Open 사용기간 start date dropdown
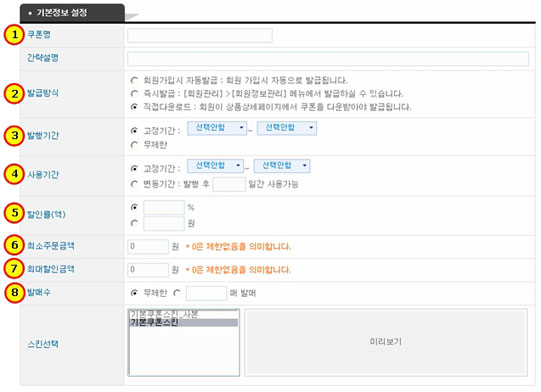Screen dimensions: 541x392 215,166
